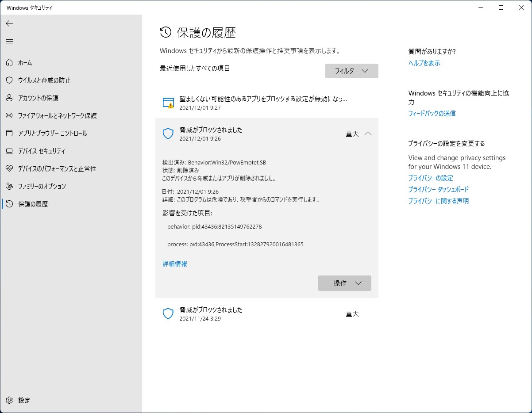
Task: Open the ヘルプを表示 link
Action: (x=424, y=63)
